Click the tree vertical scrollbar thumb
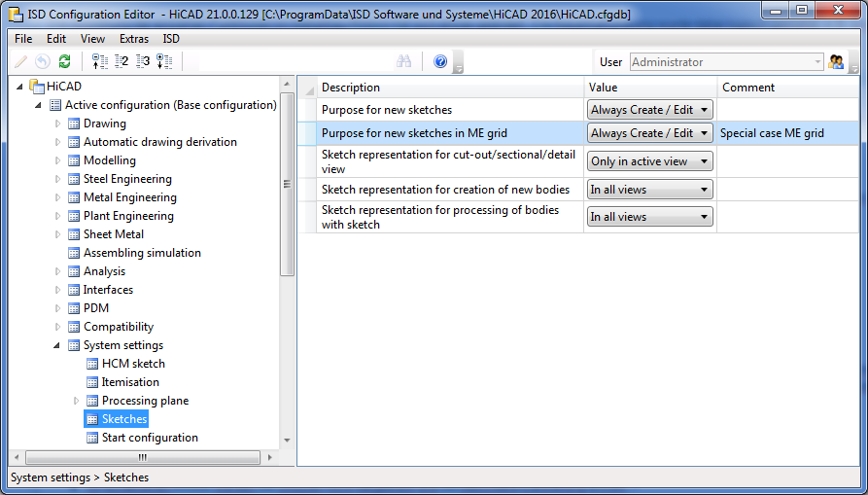Screen dimensions: 868x495 coord(287,185)
